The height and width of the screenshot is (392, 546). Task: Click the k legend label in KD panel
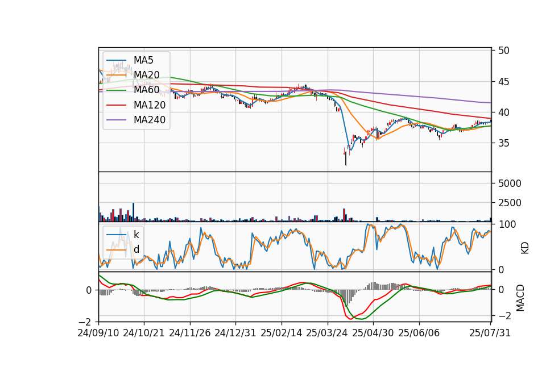[x=136, y=235]
